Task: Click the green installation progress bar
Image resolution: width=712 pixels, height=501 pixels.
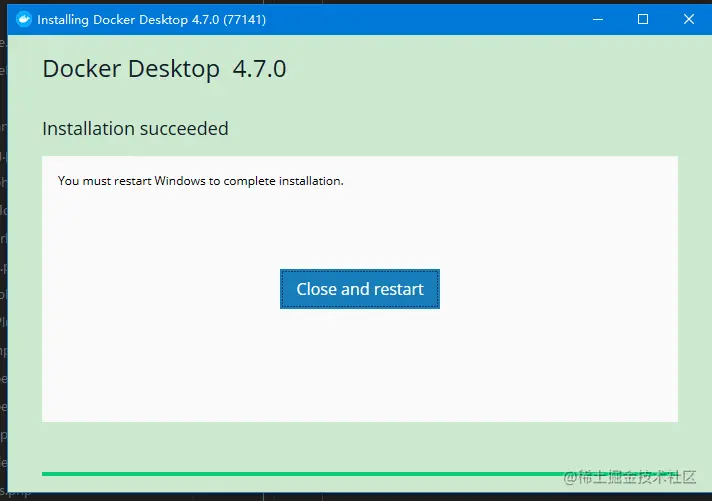Action: (x=360, y=474)
